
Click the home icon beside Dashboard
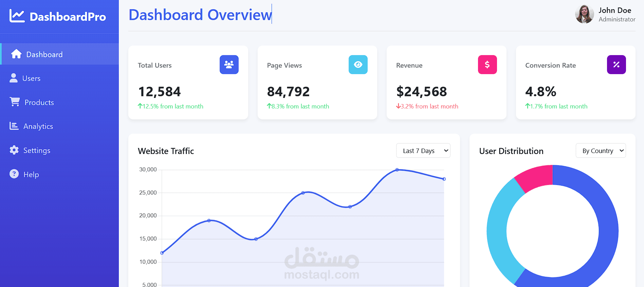(16, 54)
